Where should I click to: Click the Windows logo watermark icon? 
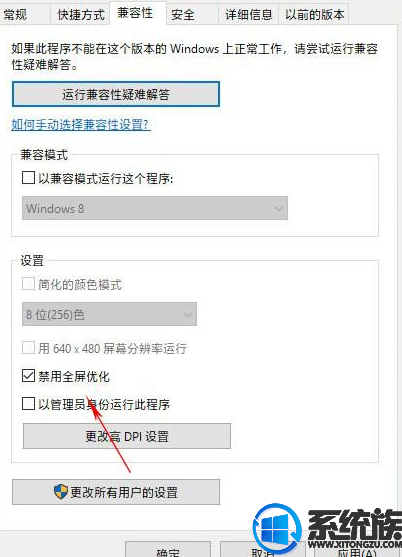[277, 528]
